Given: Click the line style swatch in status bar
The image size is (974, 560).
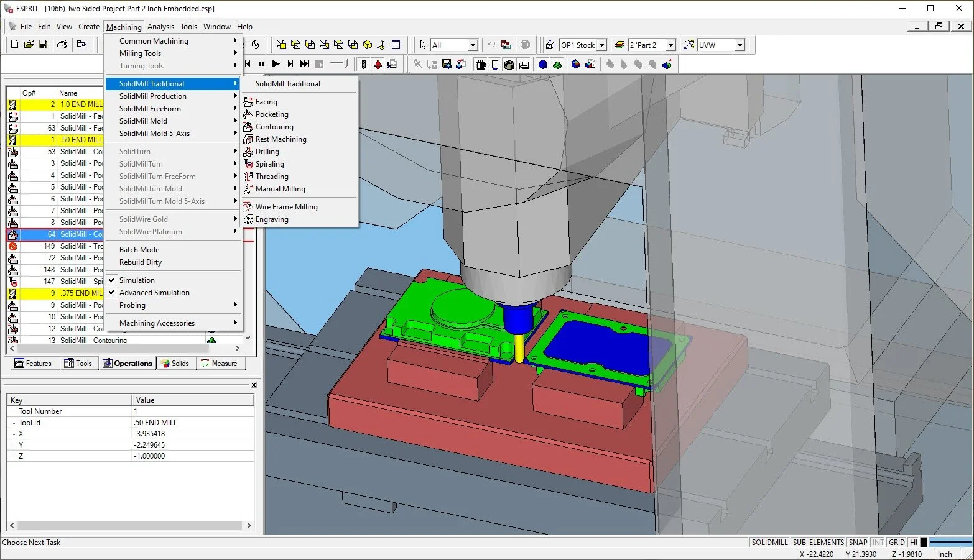Looking at the screenshot, I should tap(950, 543).
